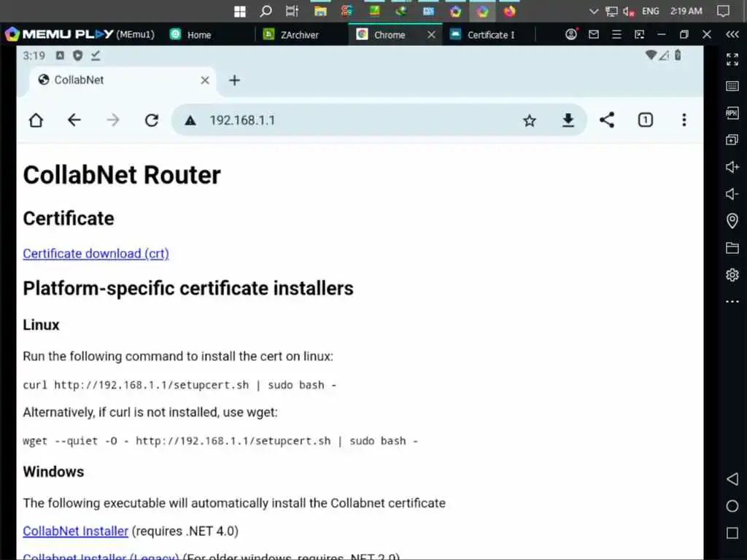
Task: Open Chrome tab switcher showing 1 tab
Action: 645,120
